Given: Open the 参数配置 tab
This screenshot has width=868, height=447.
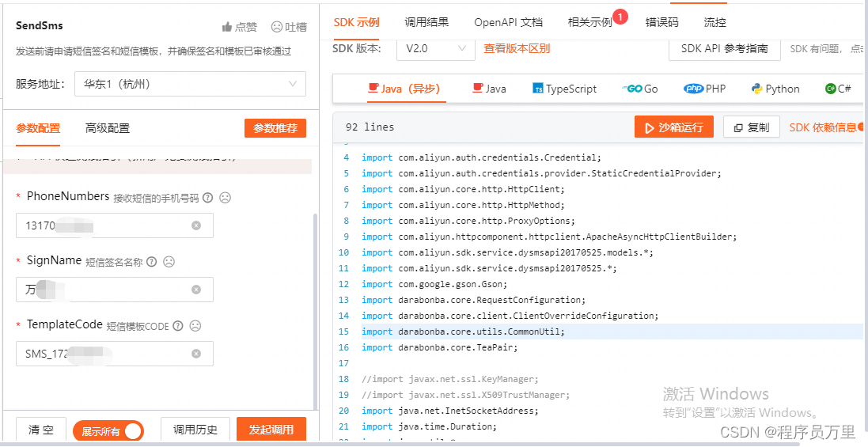Looking at the screenshot, I should tap(38, 128).
